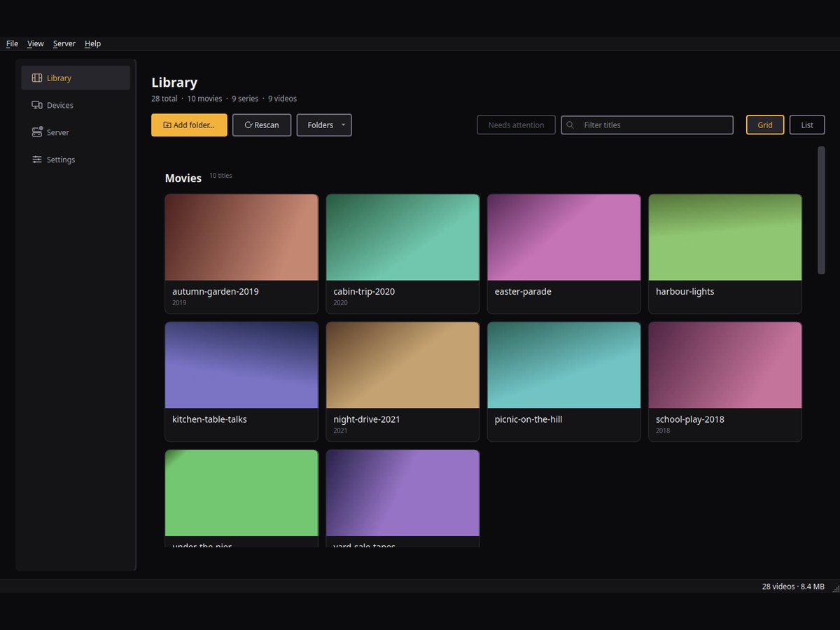Open the purple yard-sale-tapes thumbnail
The height and width of the screenshot is (630, 840).
pos(402,493)
